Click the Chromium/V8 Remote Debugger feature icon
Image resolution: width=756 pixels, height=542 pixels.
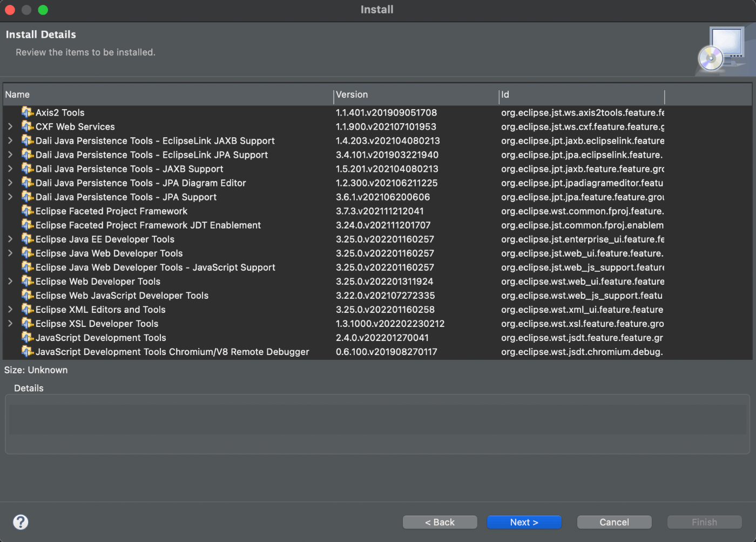[27, 351]
